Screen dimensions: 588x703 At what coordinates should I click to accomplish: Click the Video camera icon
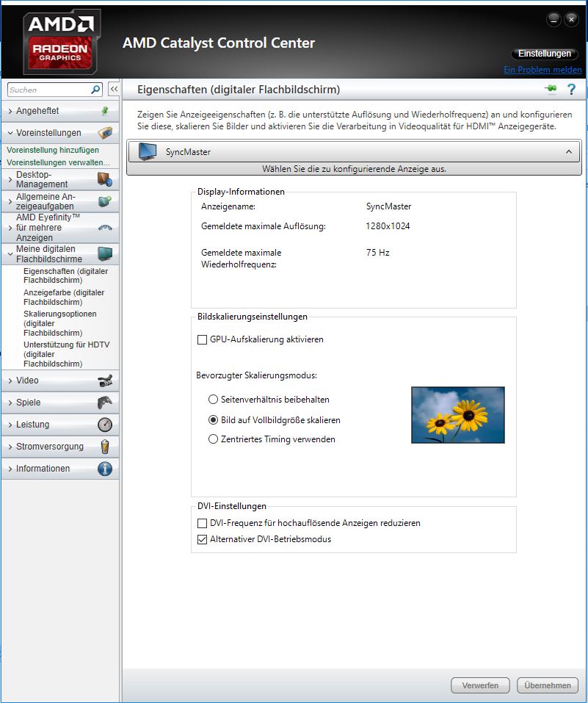105,381
